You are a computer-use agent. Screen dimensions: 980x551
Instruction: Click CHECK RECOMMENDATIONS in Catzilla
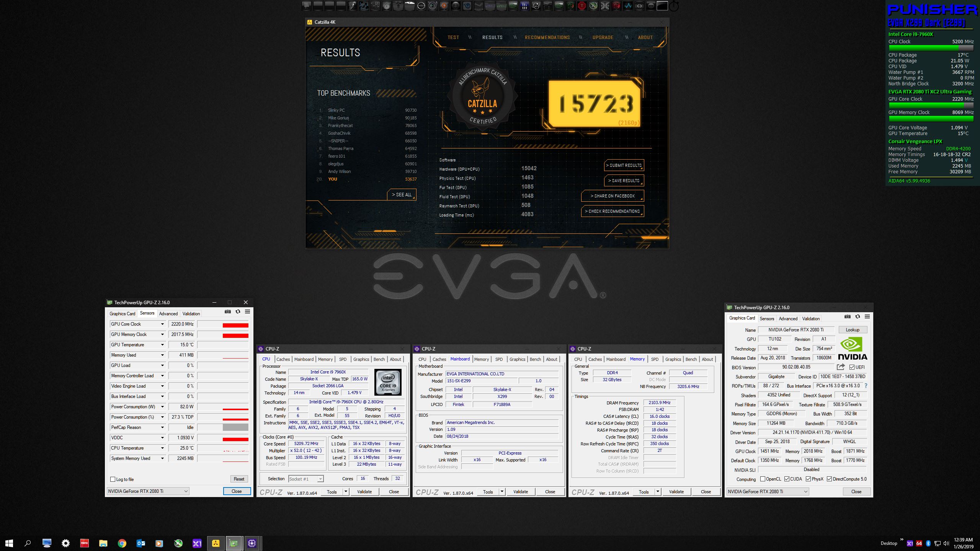click(612, 211)
